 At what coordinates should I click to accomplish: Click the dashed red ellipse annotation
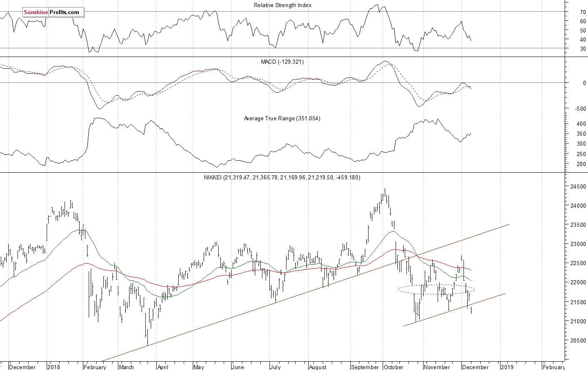[x=436, y=289]
